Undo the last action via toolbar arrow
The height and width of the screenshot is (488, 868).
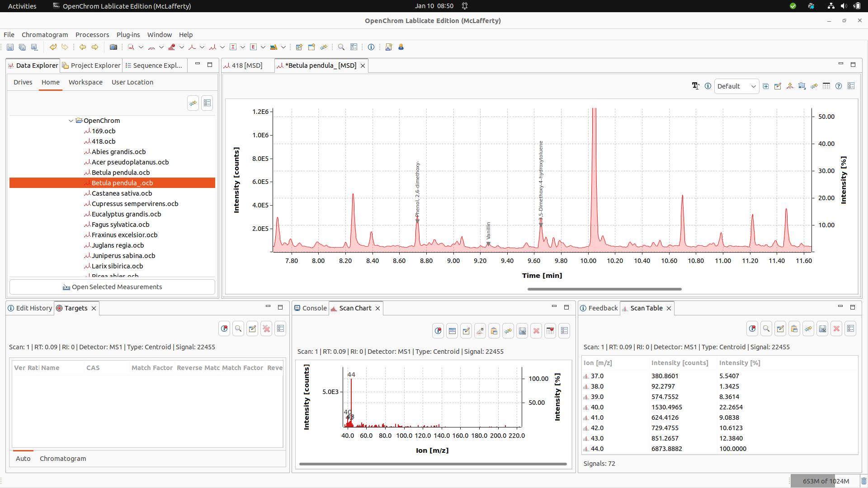click(53, 47)
